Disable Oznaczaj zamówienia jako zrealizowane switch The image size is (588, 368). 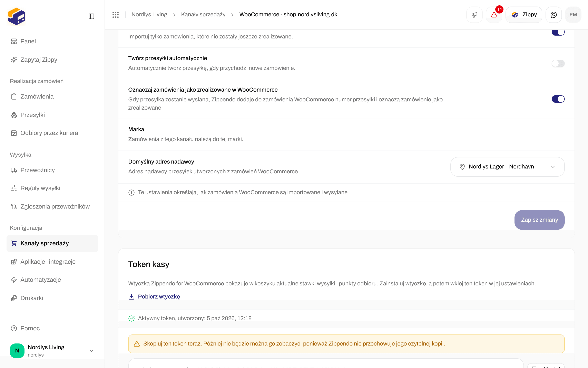[x=558, y=99]
